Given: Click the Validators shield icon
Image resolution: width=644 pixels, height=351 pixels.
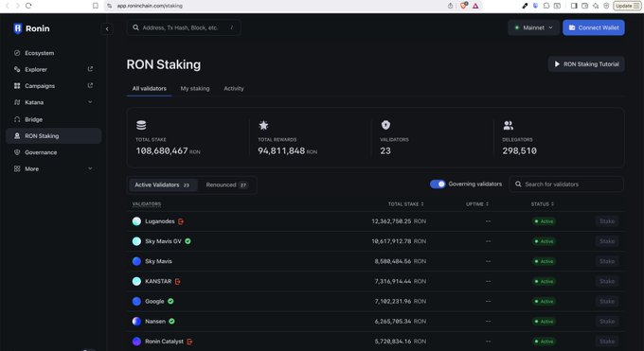Looking at the screenshot, I should point(385,125).
